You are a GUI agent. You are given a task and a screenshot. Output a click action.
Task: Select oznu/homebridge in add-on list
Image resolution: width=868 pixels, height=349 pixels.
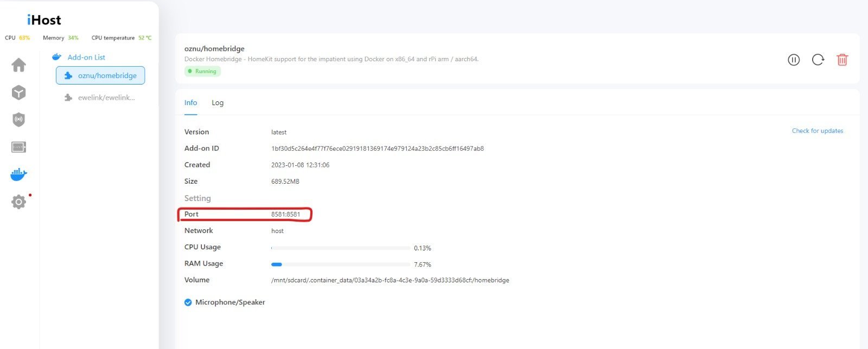[100, 75]
